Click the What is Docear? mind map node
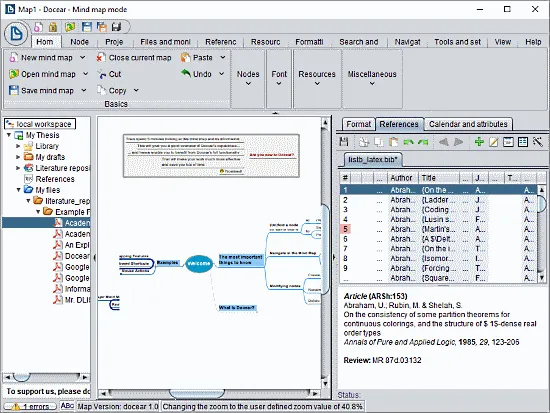The height and width of the screenshot is (413, 550). (237, 308)
